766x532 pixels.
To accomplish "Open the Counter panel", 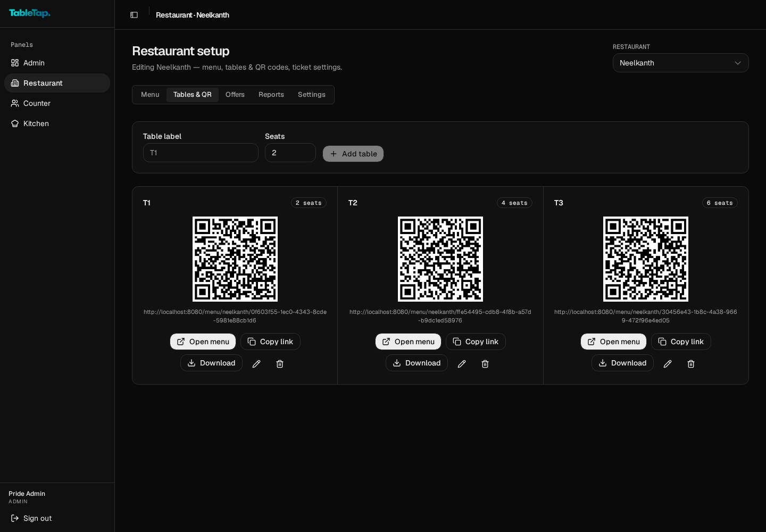I will [x=57, y=103].
